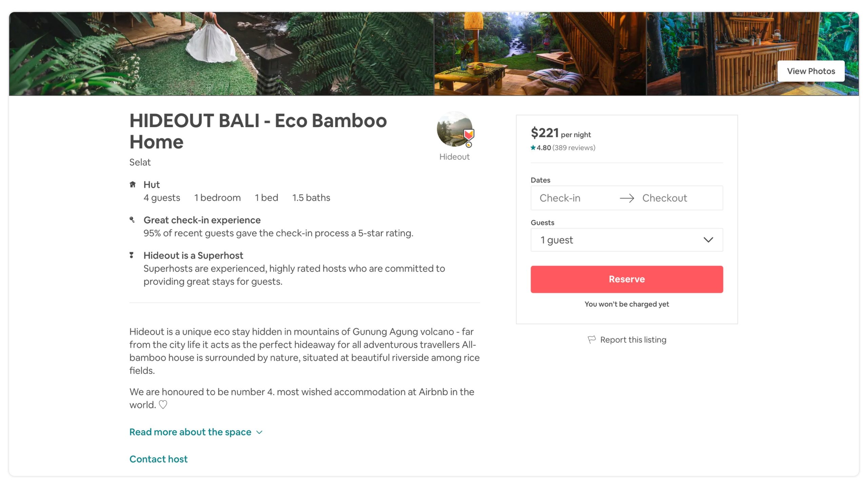
Task: Click the rating star icon
Action: [533, 147]
